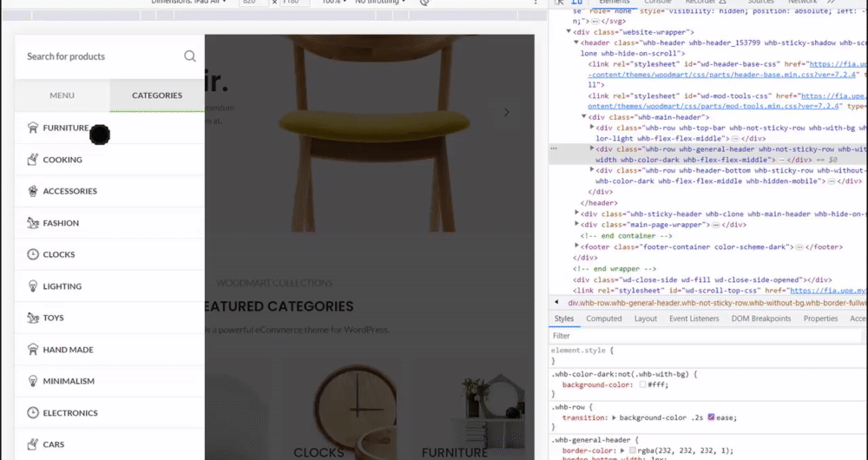Open the LIGHTING category
This screenshot has height=460, width=868.
coord(109,286)
